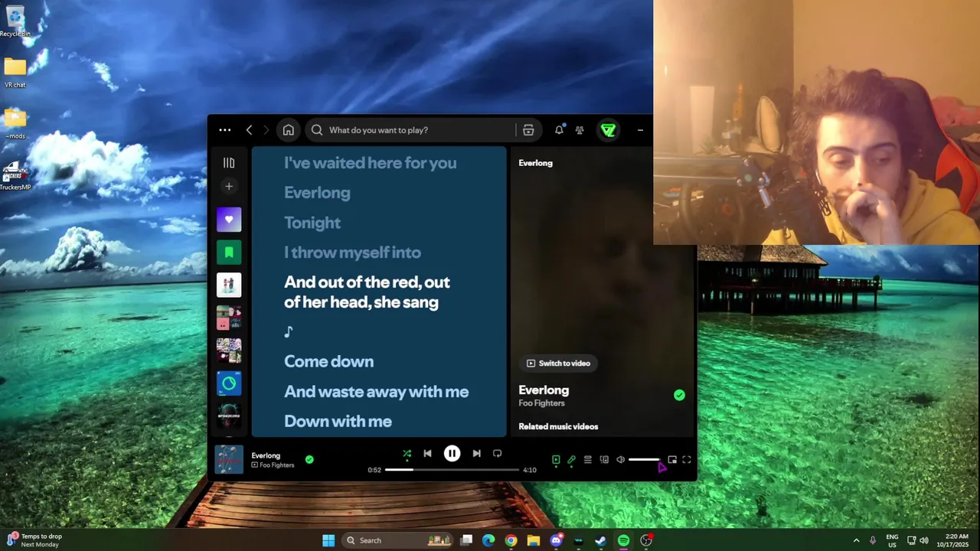Jump to lyric 'Down with me'
The width and height of the screenshot is (980, 551).
[x=338, y=421]
